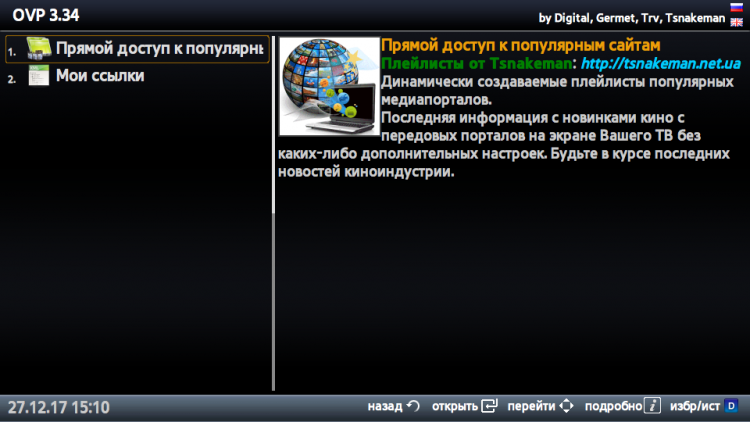Viewport: 750px width, 422px height.
Task: Click the four-way arrows icon beside перейти
Action: pyautogui.click(x=566, y=406)
